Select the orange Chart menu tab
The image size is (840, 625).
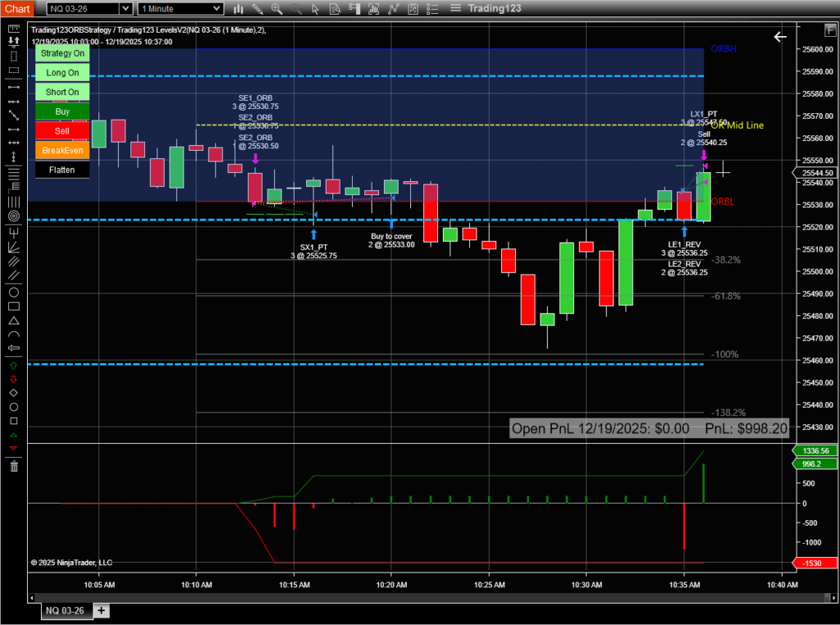click(17, 9)
